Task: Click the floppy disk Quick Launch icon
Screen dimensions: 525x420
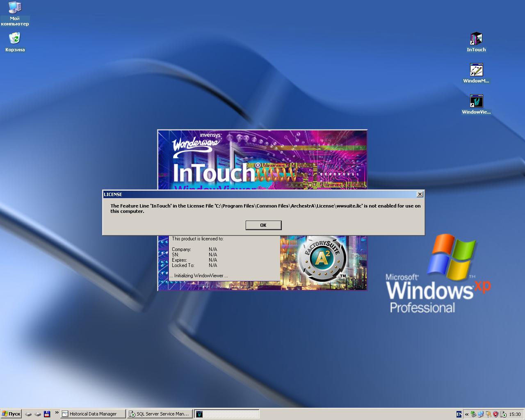Action: click(47, 414)
